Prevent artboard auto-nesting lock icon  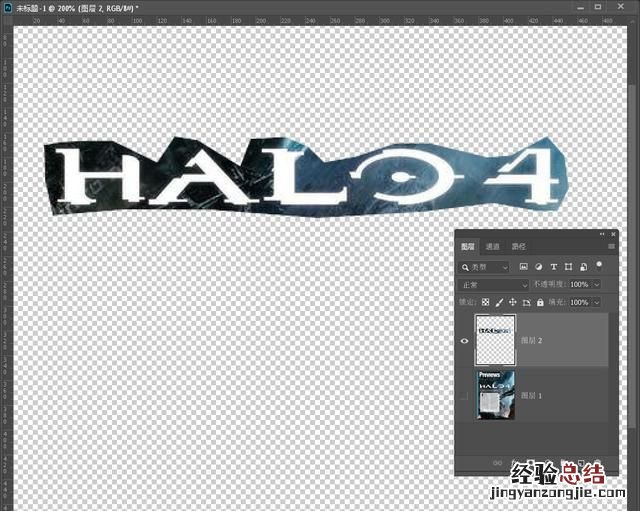pos(527,302)
